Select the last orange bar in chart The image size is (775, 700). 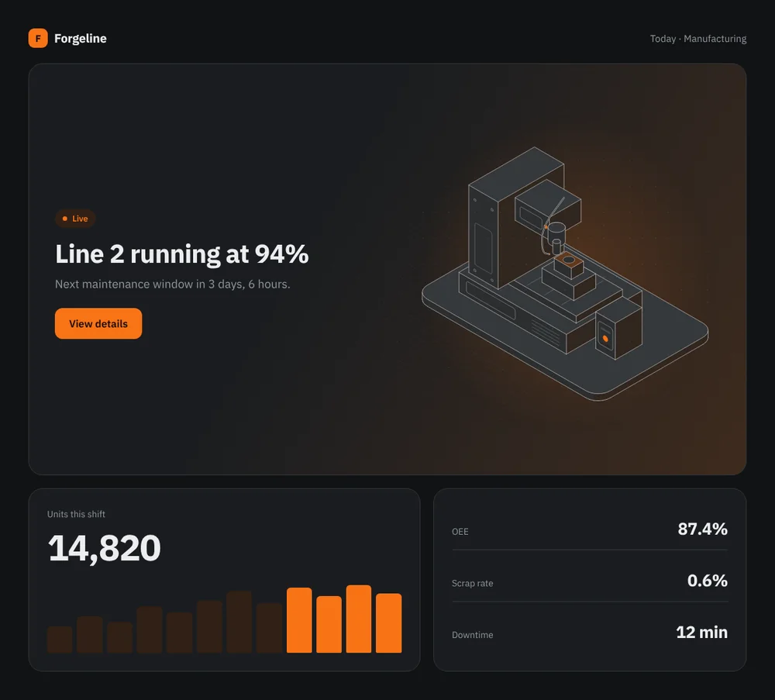[x=388, y=623]
